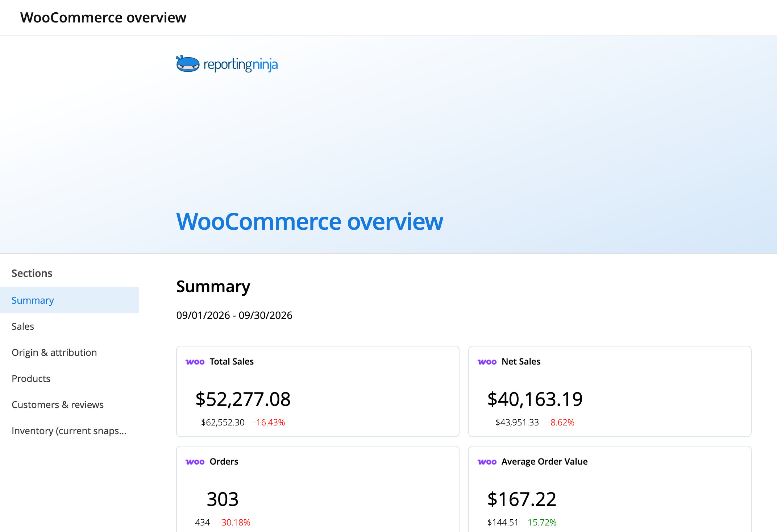Click the woo icon beside Average Order Value
The height and width of the screenshot is (532, 777).
coord(487,462)
